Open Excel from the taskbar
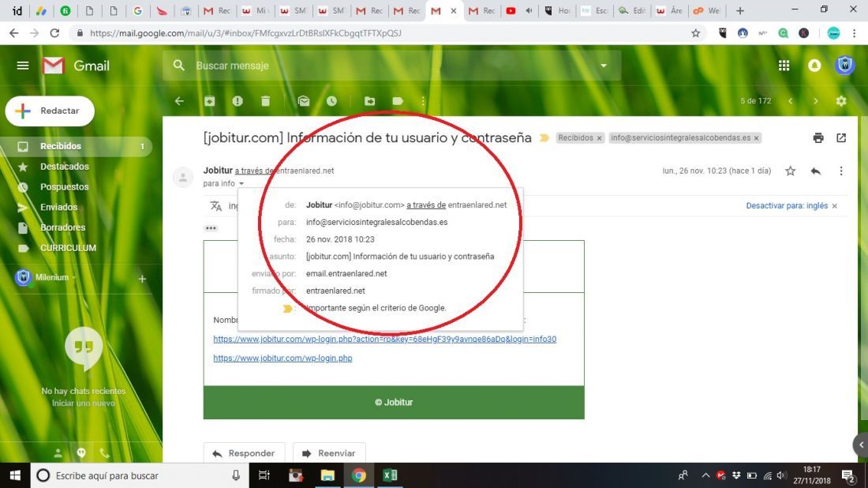Image resolution: width=868 pixels, height=488 pixels. (391, 475)
